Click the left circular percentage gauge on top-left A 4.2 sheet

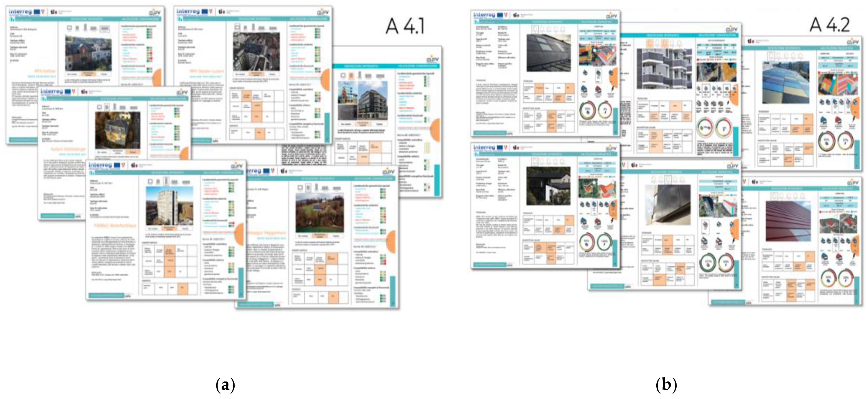pos(588,110)
